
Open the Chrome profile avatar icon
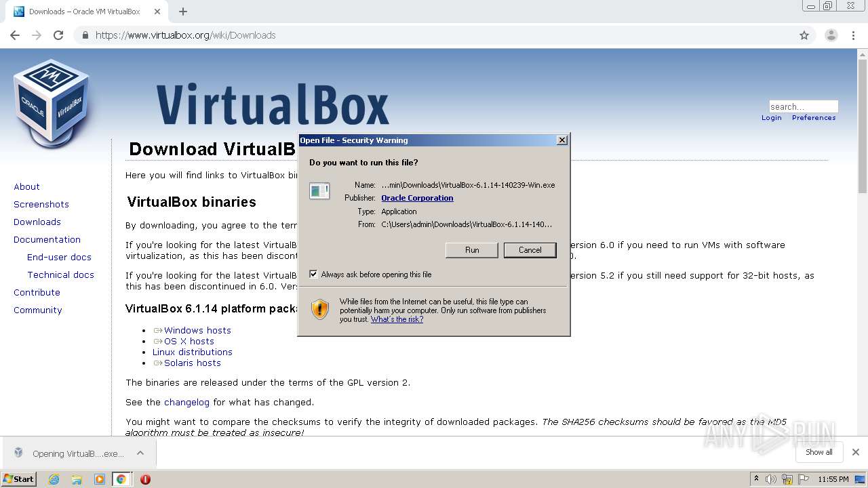(831, 35)
